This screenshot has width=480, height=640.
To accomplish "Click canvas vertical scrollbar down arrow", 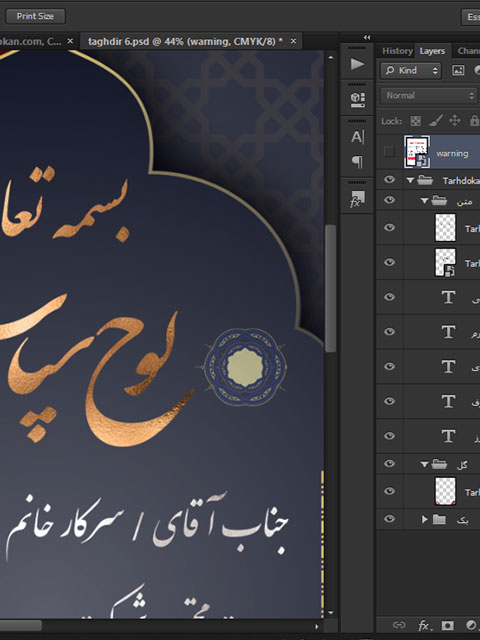I will (x=331, y=613).
